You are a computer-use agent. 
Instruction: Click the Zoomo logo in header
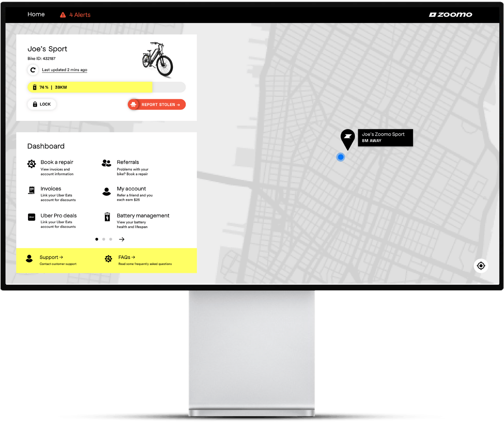coord(450,14)
